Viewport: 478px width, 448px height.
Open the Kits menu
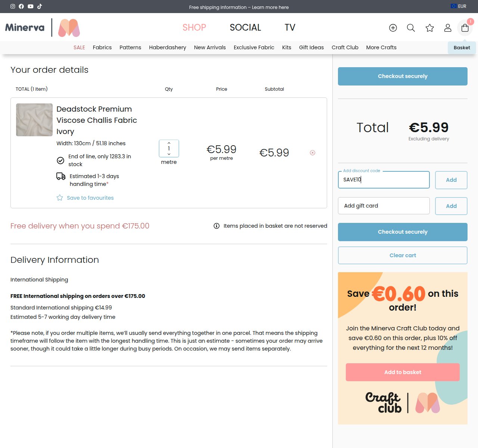[x=287, y=47]
